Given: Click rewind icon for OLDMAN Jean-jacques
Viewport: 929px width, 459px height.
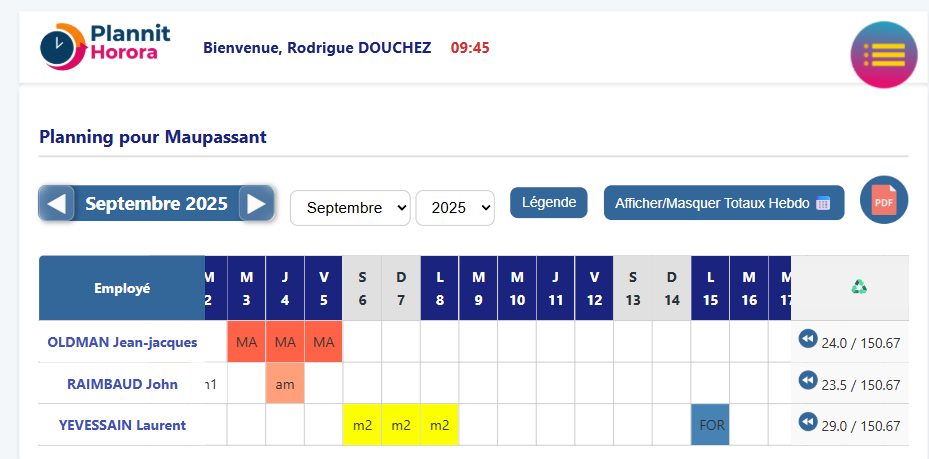Looking at the screenshot, I should coord(808,340).
